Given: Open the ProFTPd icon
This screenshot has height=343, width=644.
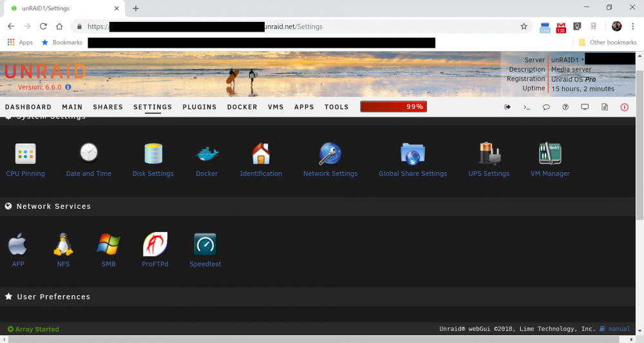Looking at the screenshot, I should pos(155,244).
